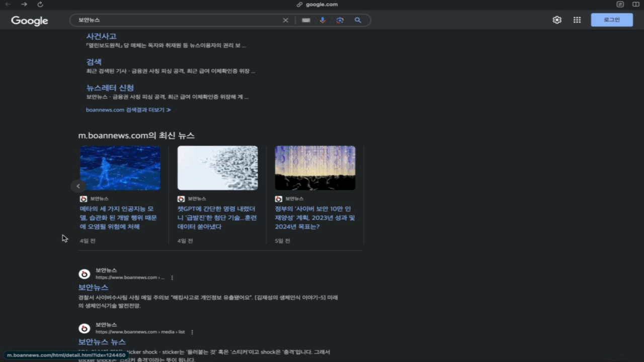Open the 검색 sitelink
This screenshot has width=644, height=362.
point(94,62)
